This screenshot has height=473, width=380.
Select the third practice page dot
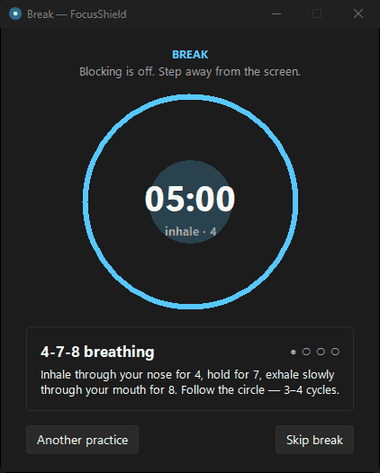click(x=321, y=352)
